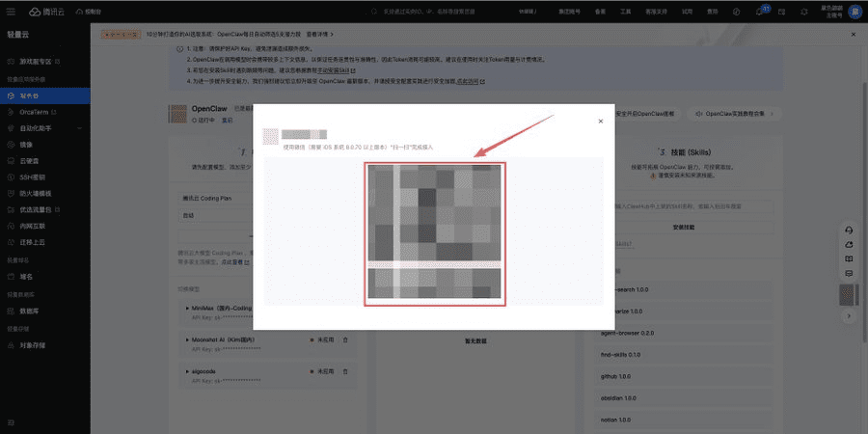The width and height of the screenshot is (868, 434).
Task: Open 工具 menu in the top bar
Action: point(625,11)
